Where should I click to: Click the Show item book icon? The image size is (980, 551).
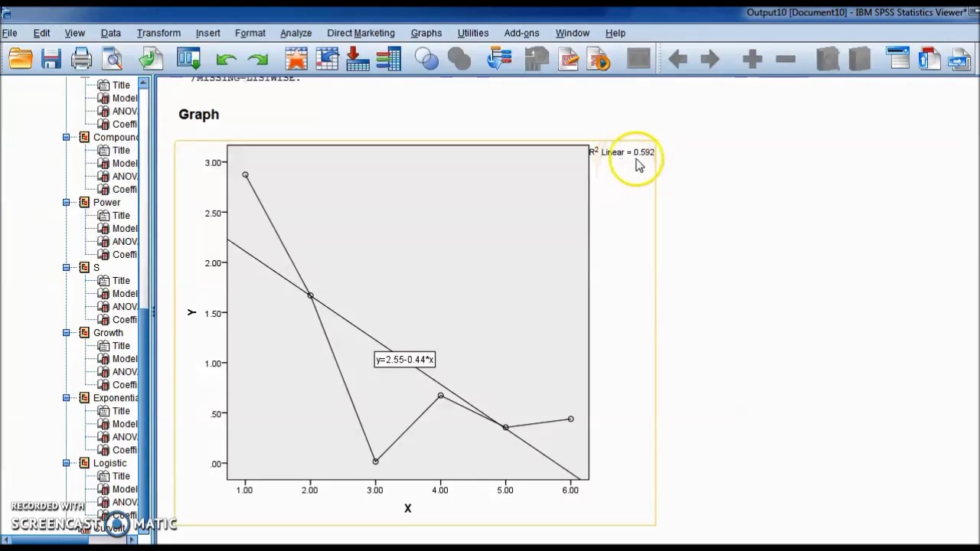[828, 58]
